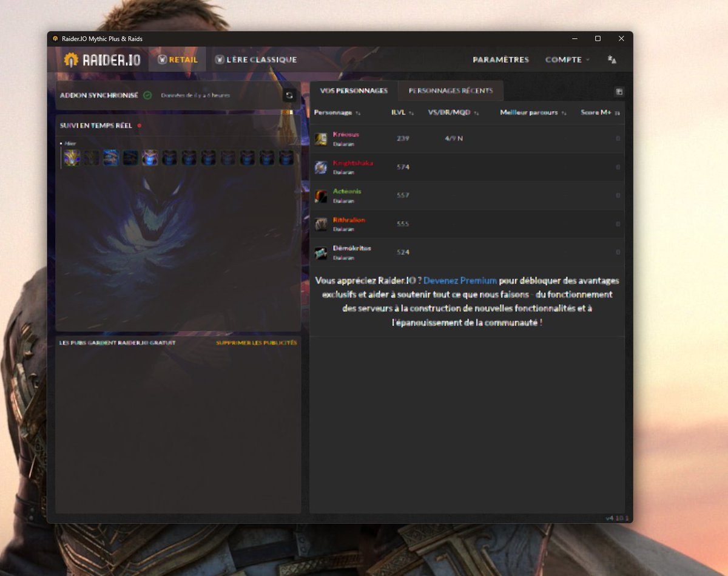Screen dimensions: 728x576
Task: Click Kréosus raid progress 4/9 N
Action: pyautogui.click(x=454, y=138)
